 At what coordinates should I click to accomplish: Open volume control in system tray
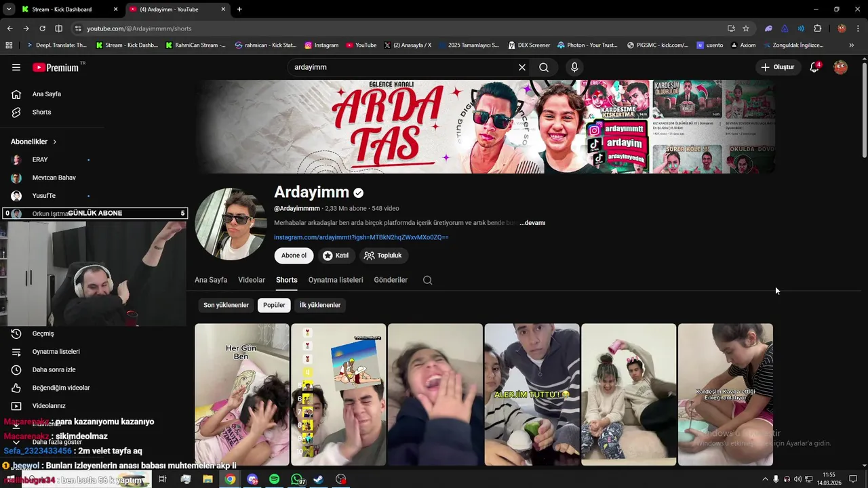[798, 479]
